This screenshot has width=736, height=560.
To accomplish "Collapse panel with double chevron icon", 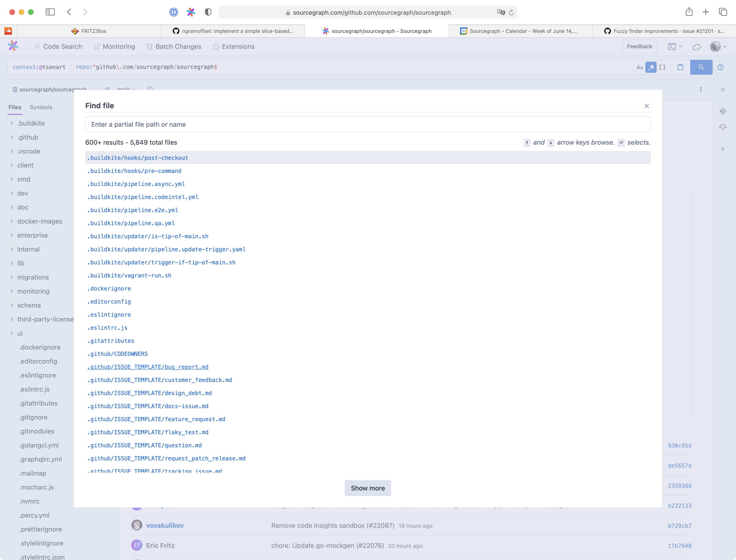I will 723,90.
